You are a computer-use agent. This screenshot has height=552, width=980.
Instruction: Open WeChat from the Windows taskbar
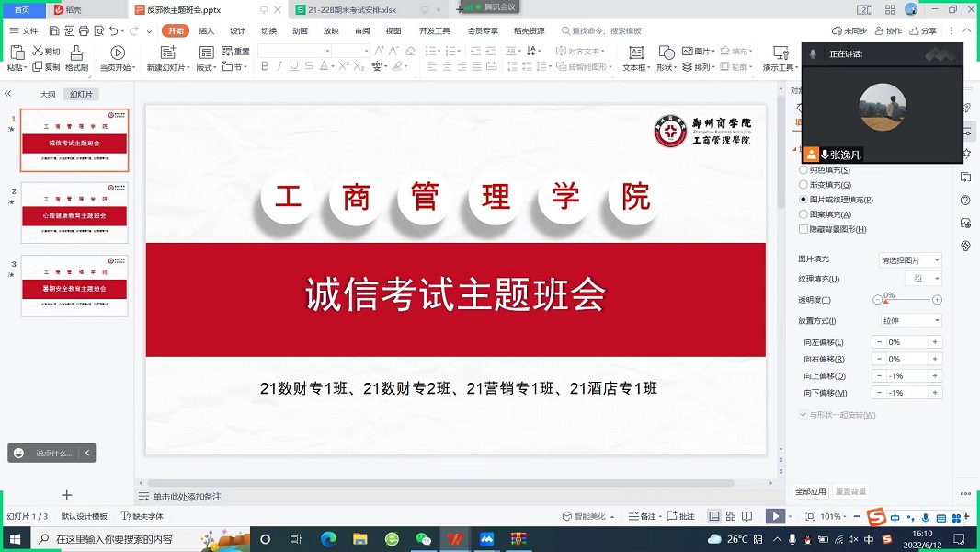tap(423, 539)
